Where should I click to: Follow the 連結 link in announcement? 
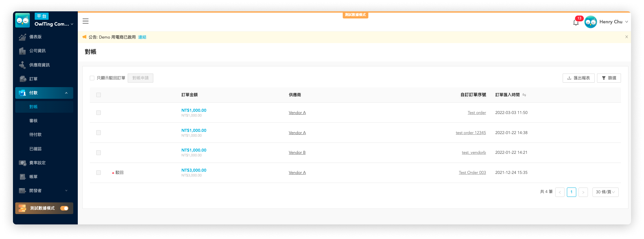point(142,37)
